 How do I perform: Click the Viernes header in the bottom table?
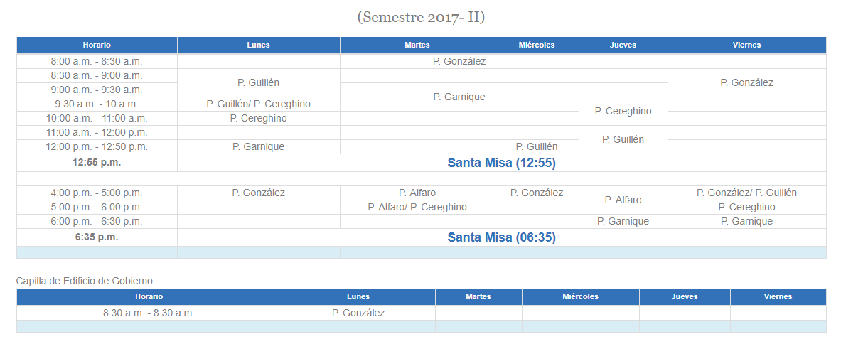(x=778, y=296)
